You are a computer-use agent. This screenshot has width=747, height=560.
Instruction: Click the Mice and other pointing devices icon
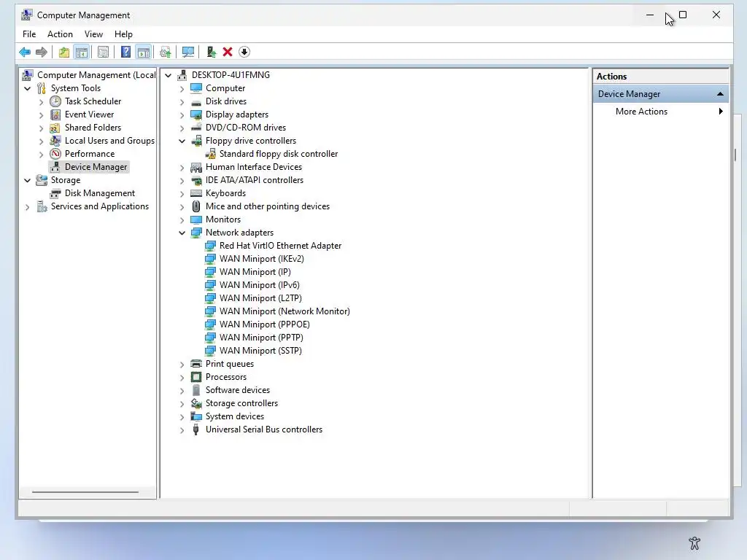point(196,206)
